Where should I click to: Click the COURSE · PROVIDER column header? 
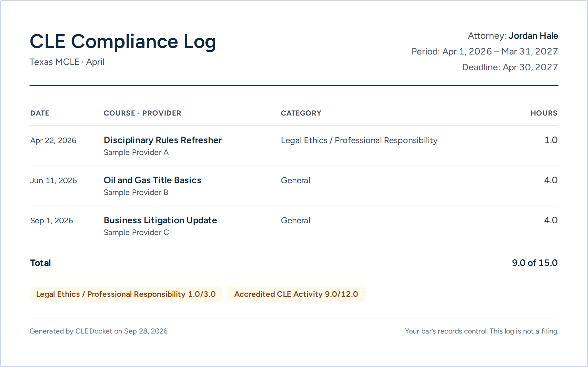point(142,113)
